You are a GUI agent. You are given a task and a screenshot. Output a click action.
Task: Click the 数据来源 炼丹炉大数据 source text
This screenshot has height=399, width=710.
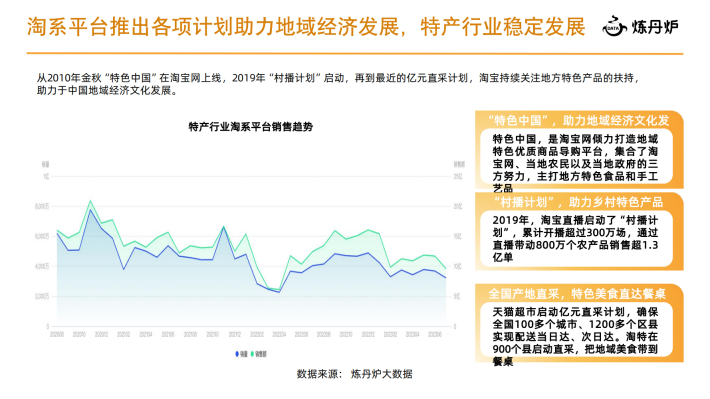coord(355,374)
